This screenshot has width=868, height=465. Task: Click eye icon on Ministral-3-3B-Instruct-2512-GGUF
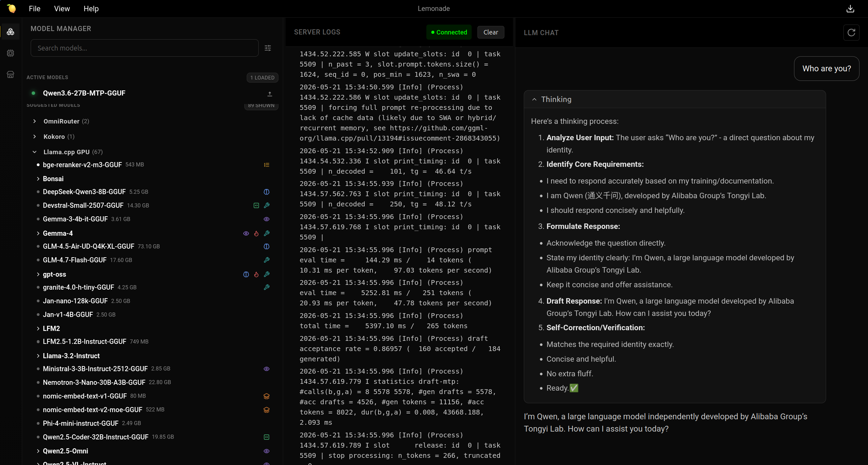(267, 369)
